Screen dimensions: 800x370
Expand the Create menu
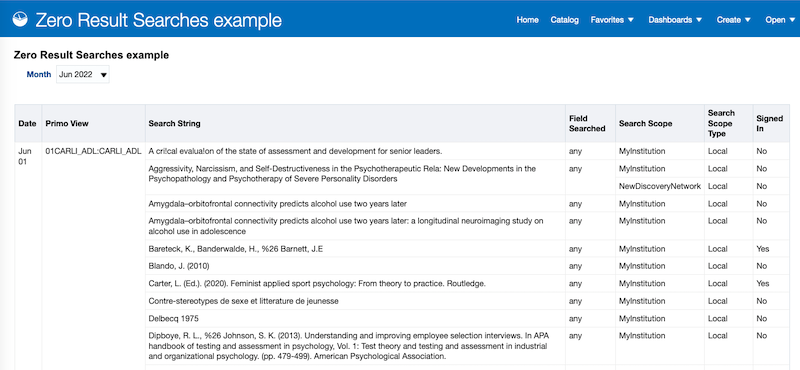(734, 20)
